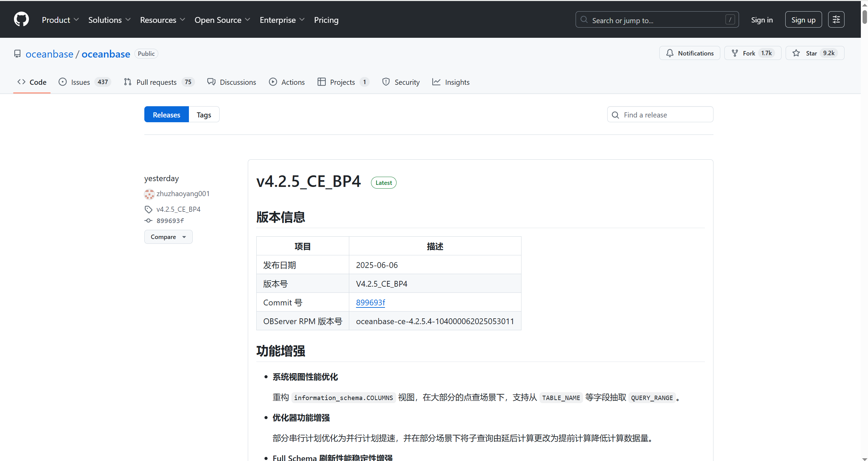Expand the Solutions dropdown

coord(109,20)
